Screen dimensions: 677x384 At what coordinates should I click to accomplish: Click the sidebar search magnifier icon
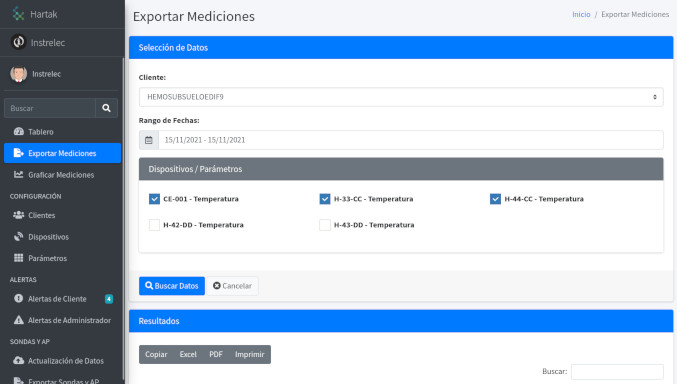tap(106, 108)
